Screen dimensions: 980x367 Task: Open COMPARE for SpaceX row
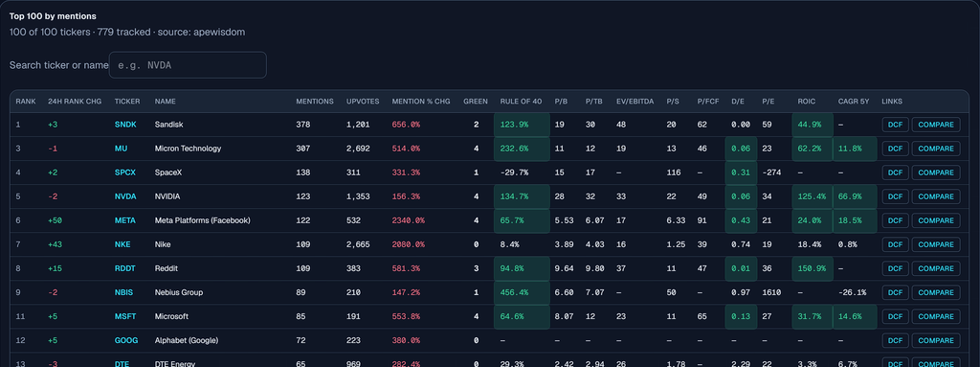point(936,172)
